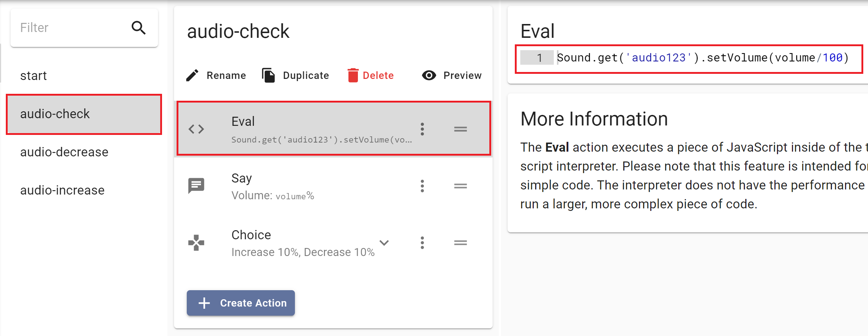
Task: Click the audio-check heading title
Action: (238, 31)
